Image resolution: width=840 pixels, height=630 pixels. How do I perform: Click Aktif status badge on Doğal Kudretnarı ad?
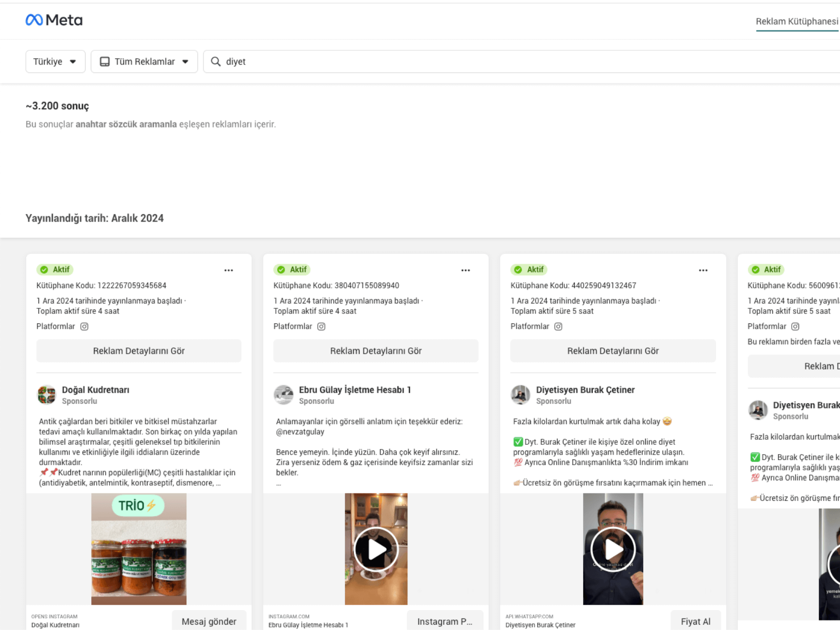(x=55, y=269)
